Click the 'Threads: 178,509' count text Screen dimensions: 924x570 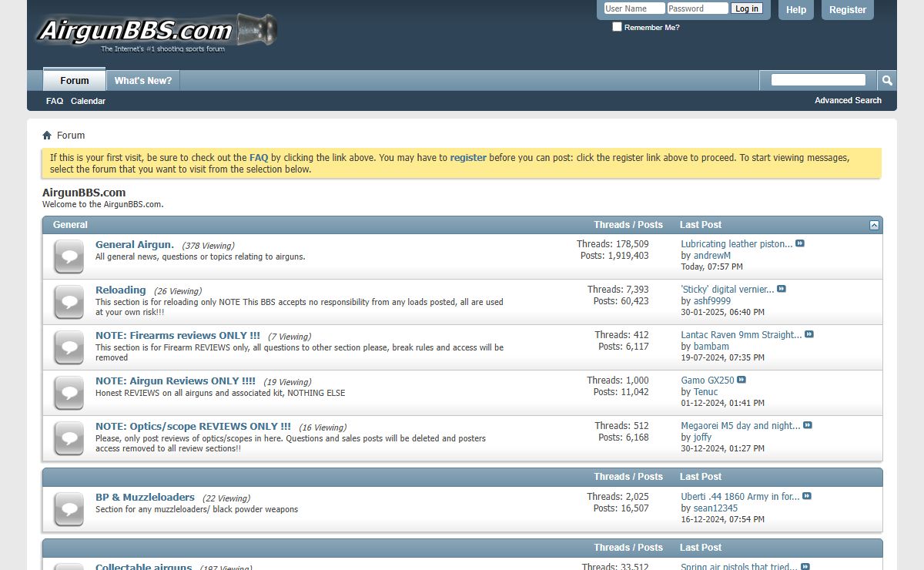pyautogui.click(x=613, y=243)
